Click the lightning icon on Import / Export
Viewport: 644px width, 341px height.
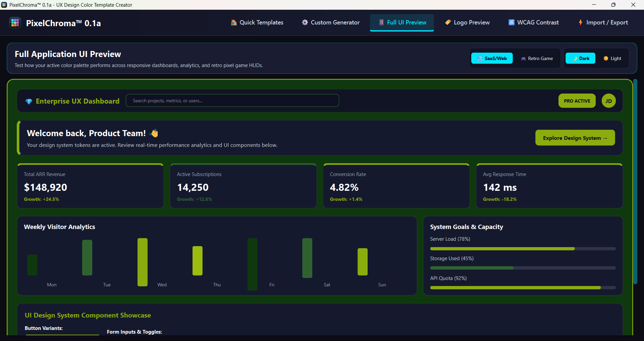(x=581, y=22)
